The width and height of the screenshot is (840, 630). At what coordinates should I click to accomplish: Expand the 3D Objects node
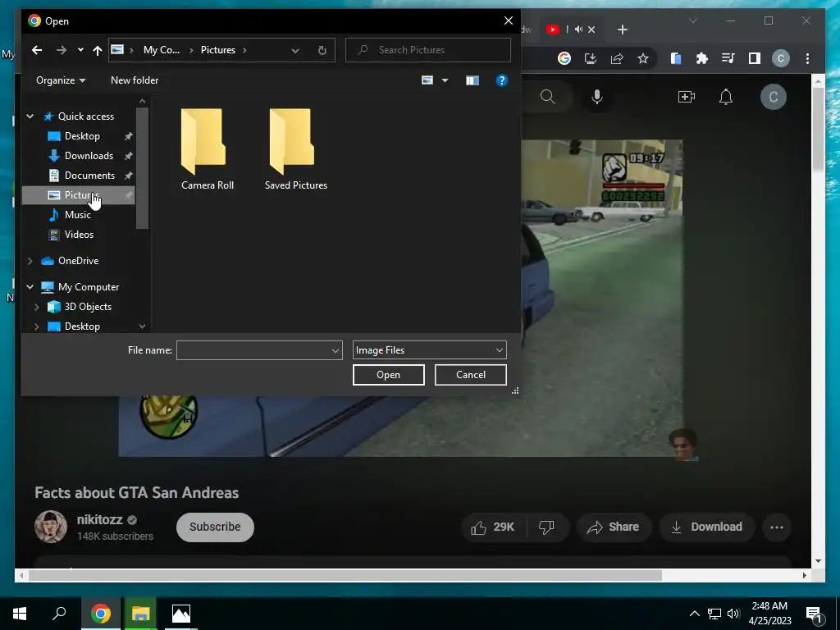pos(36,307)
